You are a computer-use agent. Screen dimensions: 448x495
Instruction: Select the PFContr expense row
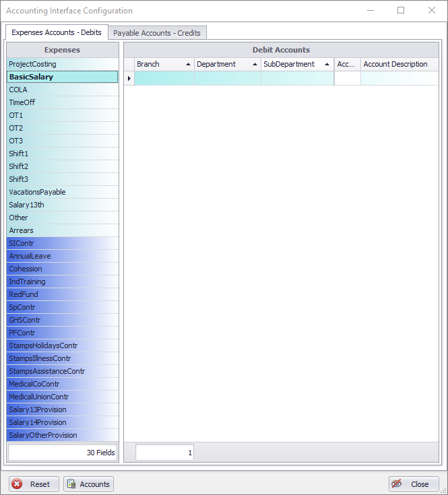coord(63,333)
